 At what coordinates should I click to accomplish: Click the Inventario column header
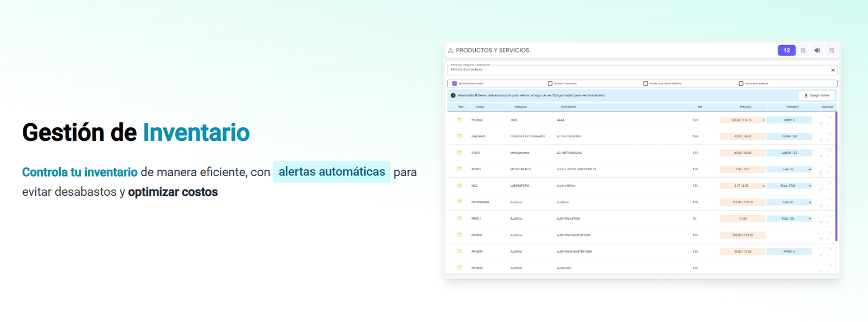tap(792, 107)
